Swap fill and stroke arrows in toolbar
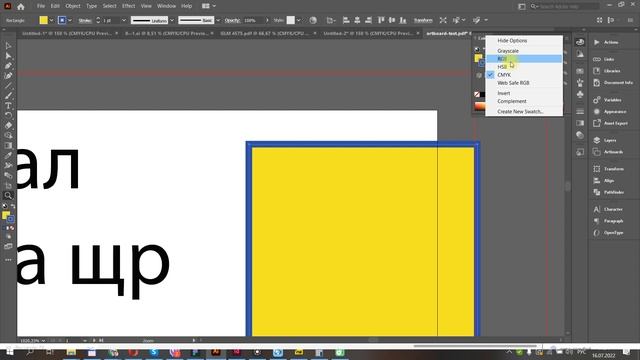 [x=13, y=207]
